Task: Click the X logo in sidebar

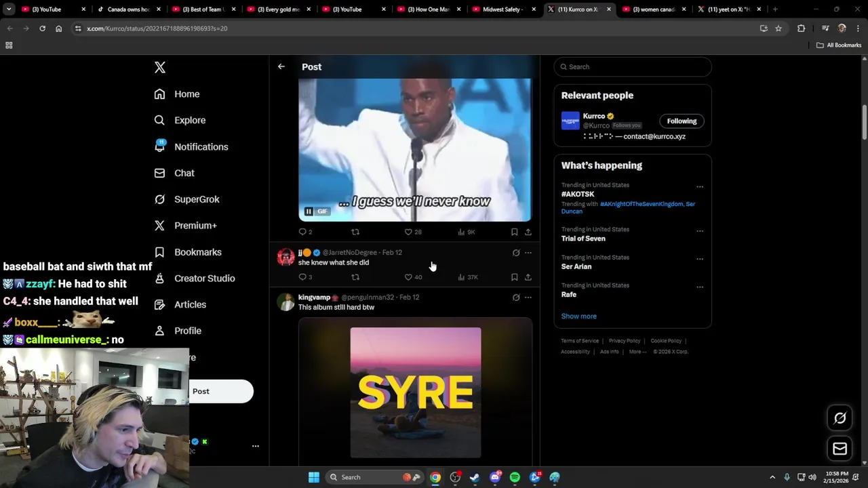Action: click(x=160, y=67)
